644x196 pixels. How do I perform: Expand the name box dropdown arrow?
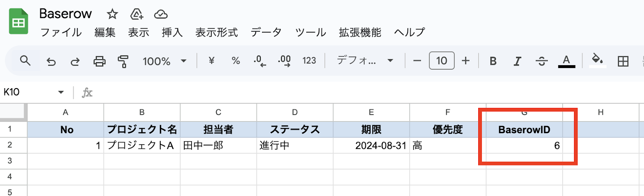click(x=61, y=92)
